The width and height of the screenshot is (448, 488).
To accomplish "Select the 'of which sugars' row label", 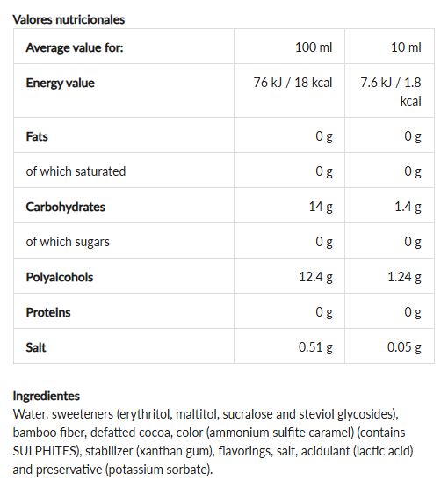I will (68, 242).
